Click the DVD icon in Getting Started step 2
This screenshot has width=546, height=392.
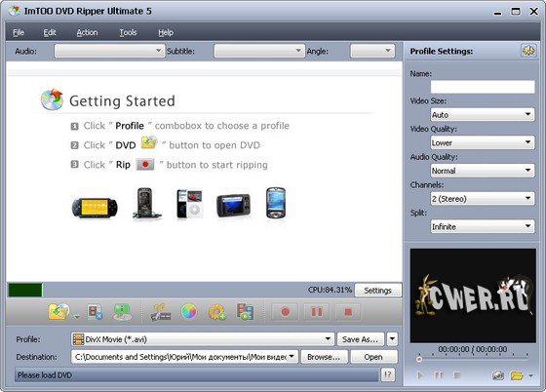tap(149, 142)
